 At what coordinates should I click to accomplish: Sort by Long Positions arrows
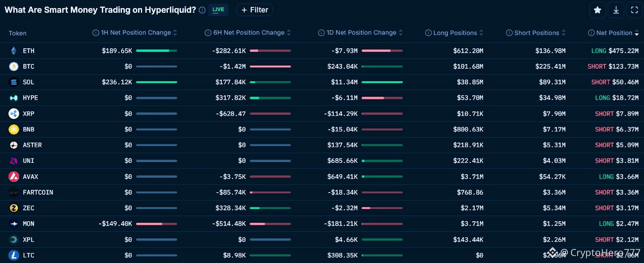click(x=481, y=33)
